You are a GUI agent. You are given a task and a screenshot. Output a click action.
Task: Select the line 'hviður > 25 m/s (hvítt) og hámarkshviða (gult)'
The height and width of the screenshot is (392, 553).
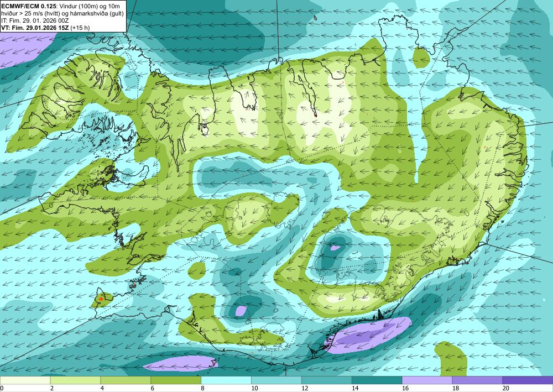pyautogui.click(x=62, y=13)
